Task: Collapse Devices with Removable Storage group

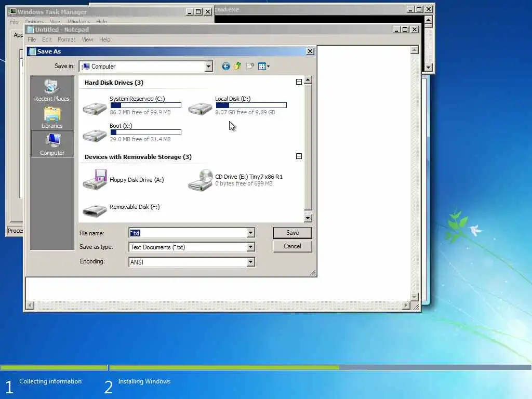Action: point(299,156)
